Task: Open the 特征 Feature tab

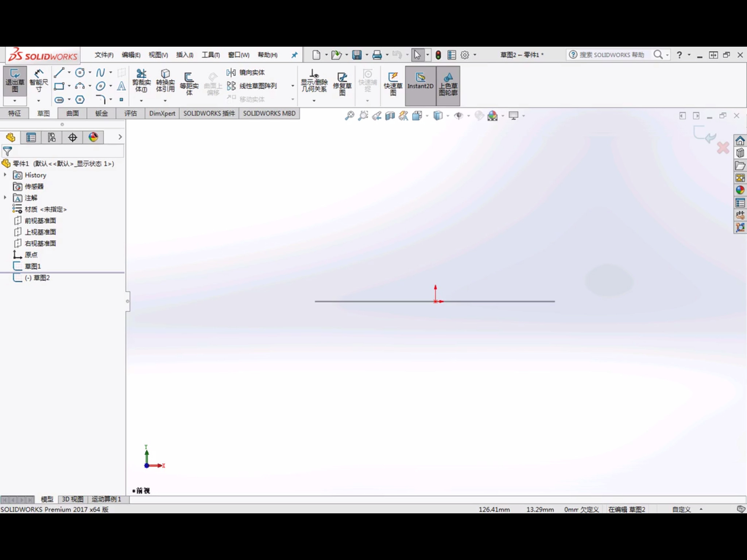Action: (14, 113)
